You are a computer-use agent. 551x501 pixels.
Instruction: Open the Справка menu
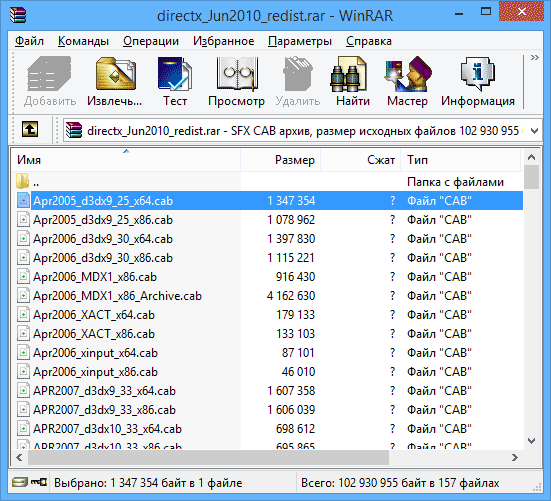[369, 41]
